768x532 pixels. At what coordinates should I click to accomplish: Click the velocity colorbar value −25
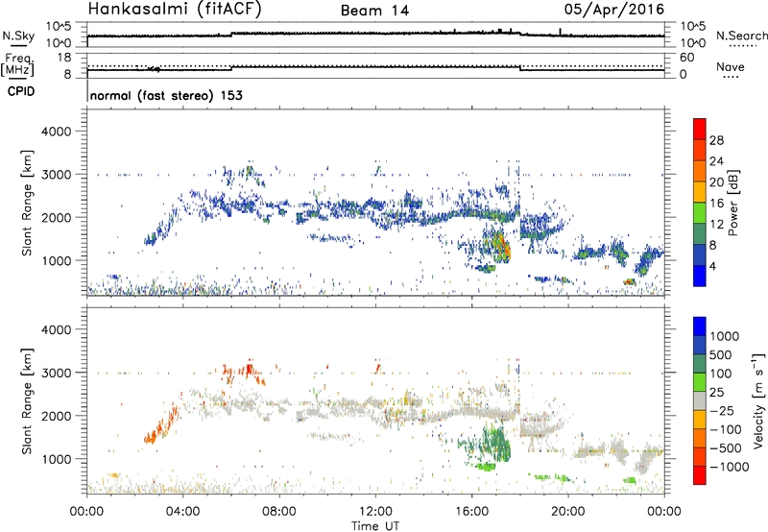pos(722,410)
